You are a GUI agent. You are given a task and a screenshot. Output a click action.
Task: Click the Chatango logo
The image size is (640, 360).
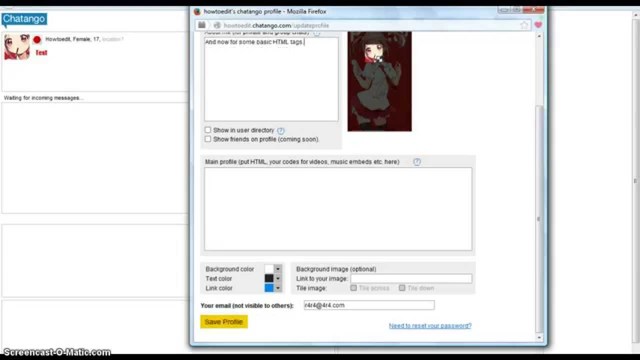[24, 19]
